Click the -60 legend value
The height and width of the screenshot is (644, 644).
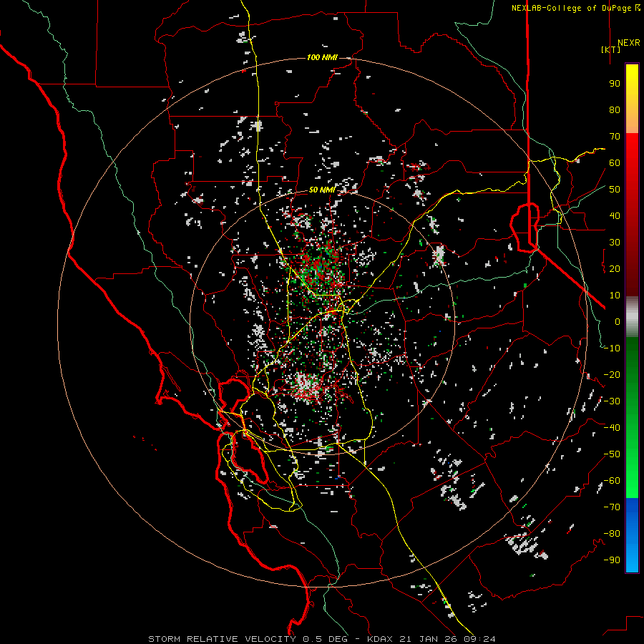(612, 481)
